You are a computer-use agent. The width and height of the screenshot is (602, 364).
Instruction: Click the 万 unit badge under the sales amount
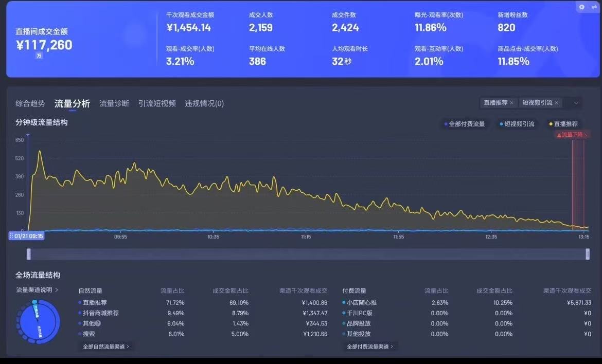point(39,56)
